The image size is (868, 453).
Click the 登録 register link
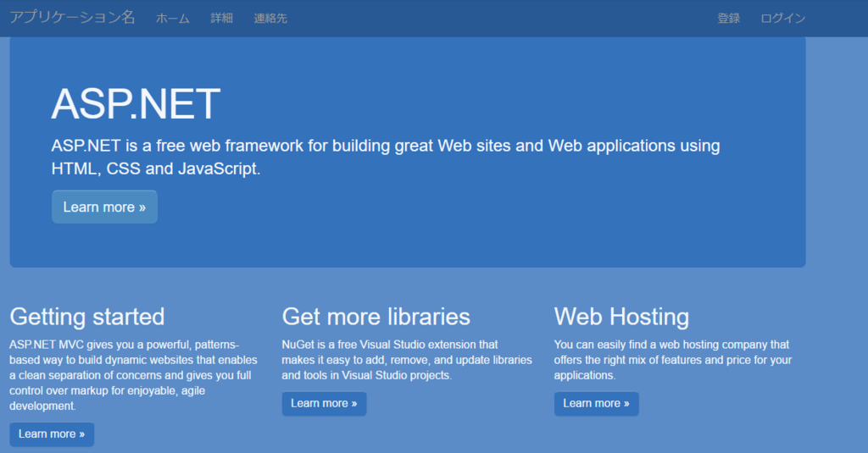pos(728,19)
